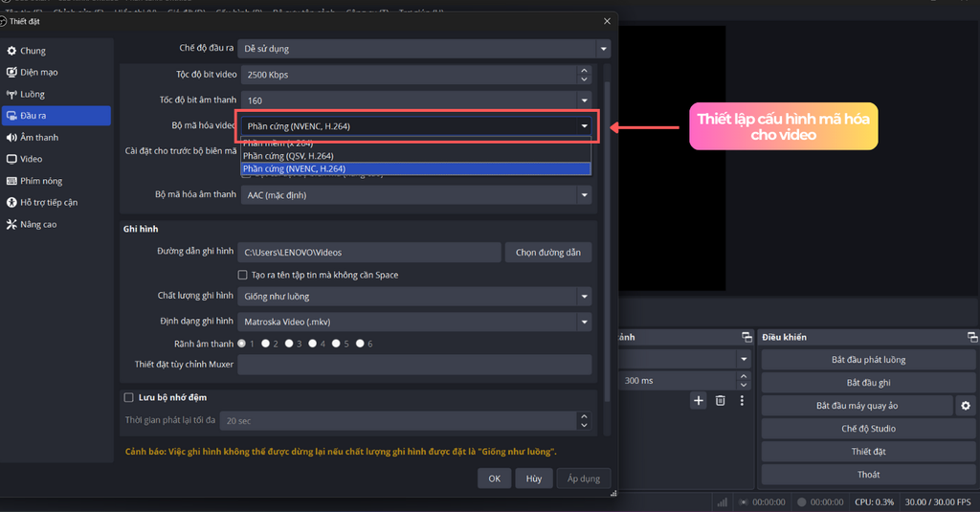Click Chế độ Studio in main window
This screenshot has width=980, height=512.
point(868,428)
